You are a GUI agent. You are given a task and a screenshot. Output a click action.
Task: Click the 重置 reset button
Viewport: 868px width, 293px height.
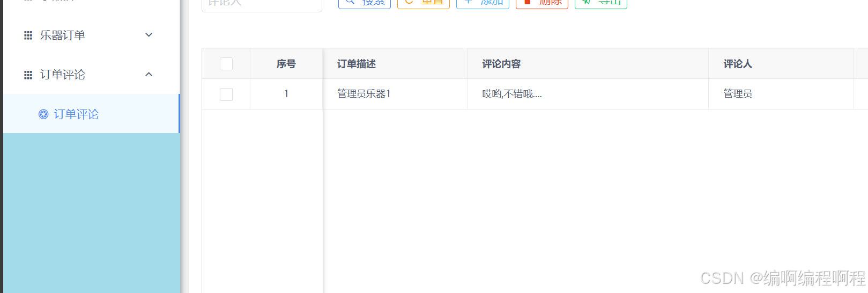point(424,3)
